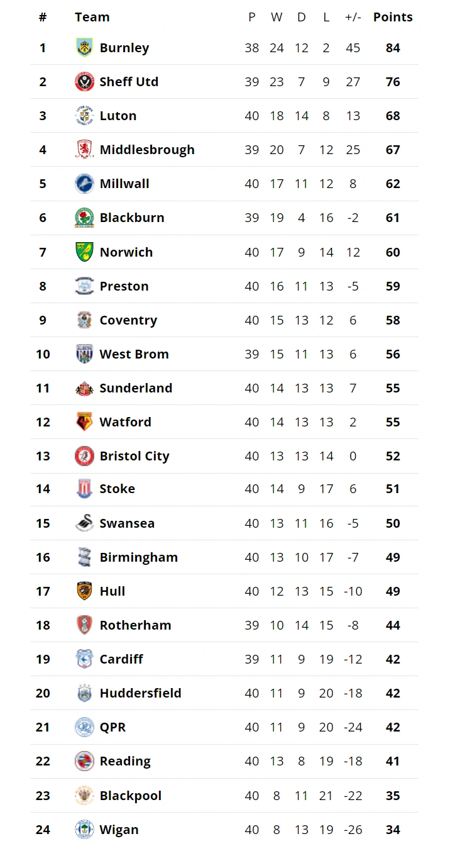The image size is (455, 868).
Task: Open the Luton team link
Action: click(118, 116)
